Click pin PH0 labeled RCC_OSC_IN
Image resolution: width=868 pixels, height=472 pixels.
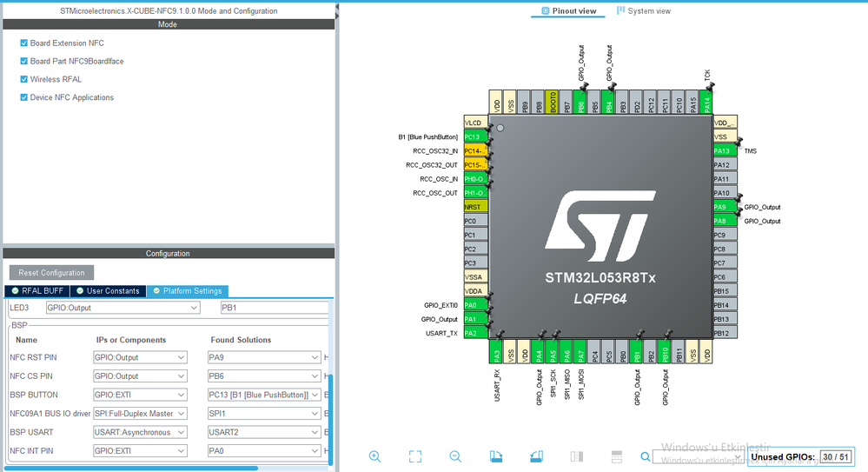pos(475,179)
